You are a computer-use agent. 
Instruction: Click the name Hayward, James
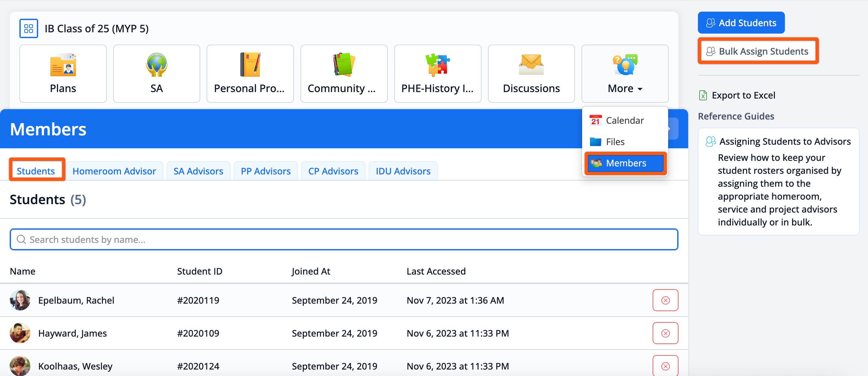pyautogui.click(x=72, y=333)
